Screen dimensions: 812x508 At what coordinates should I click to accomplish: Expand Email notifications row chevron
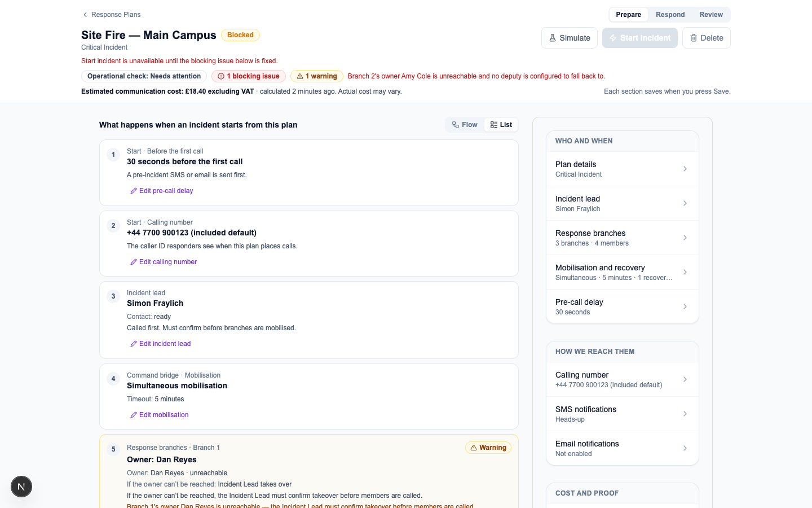(x=685, y=448)
